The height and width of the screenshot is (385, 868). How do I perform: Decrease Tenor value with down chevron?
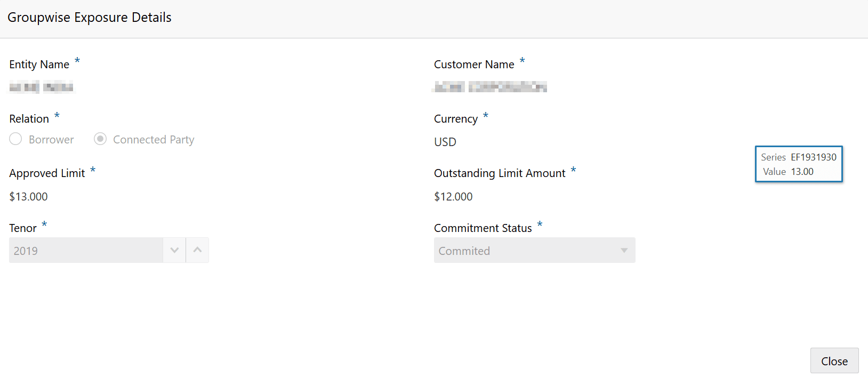174,250
